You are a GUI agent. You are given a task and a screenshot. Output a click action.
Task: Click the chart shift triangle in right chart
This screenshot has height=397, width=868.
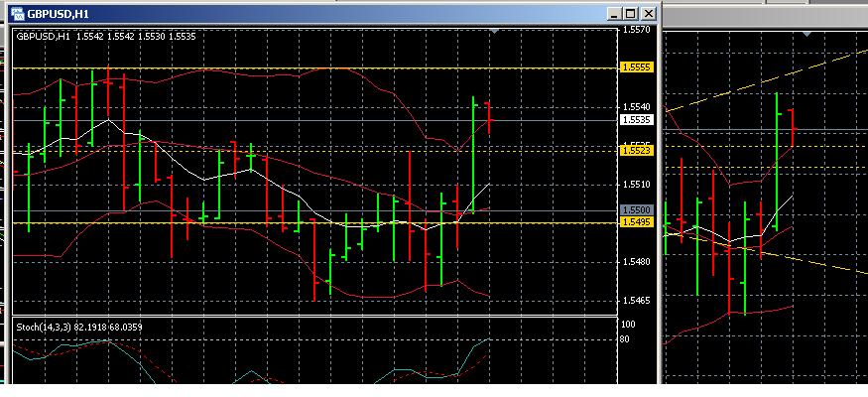tap(806, 34)
